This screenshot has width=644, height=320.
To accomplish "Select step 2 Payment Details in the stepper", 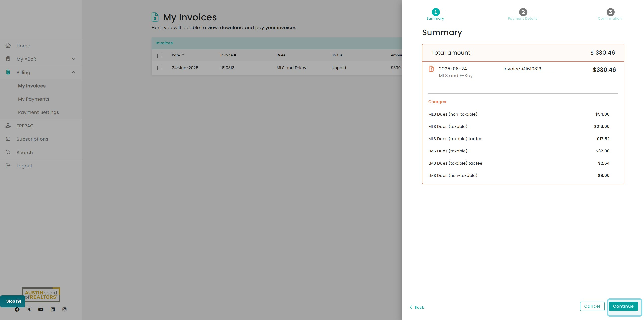I will click(x=523, y=14).
